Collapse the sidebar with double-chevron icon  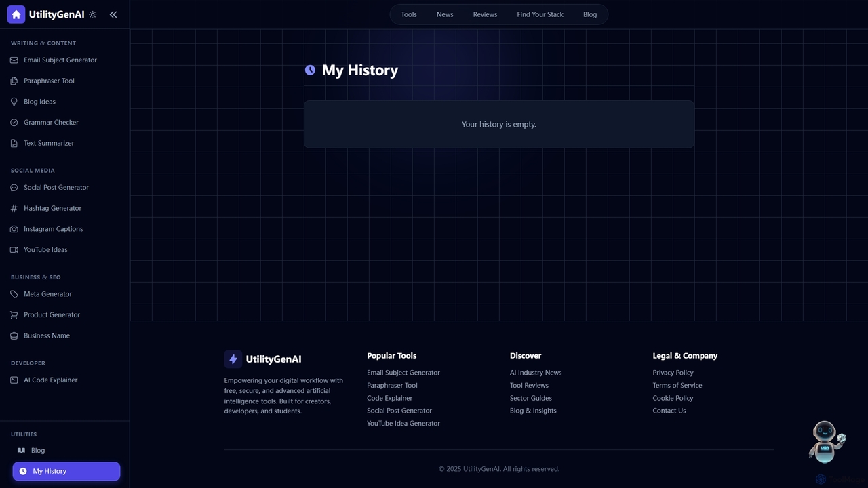pyautogui.click(x=113, y=14)
